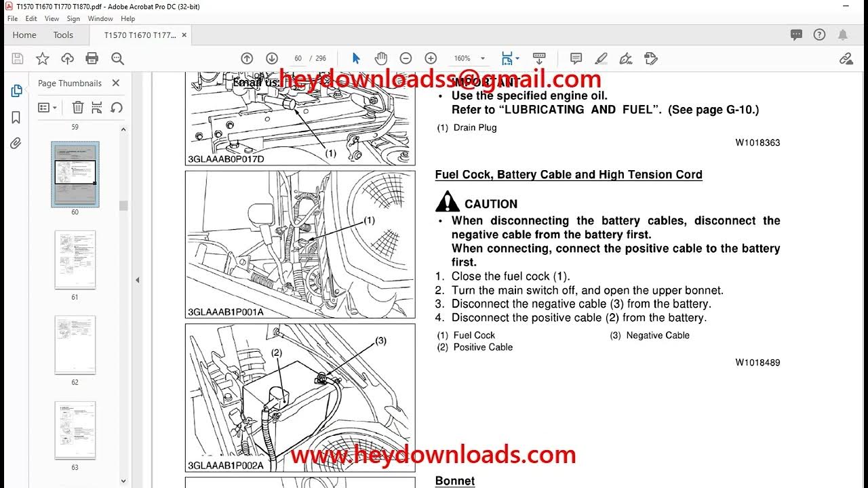The width and height of the screenshot is (868, 488).
Task: Click figure label 3GLAAAB1P002A
Action: point(226,465)
